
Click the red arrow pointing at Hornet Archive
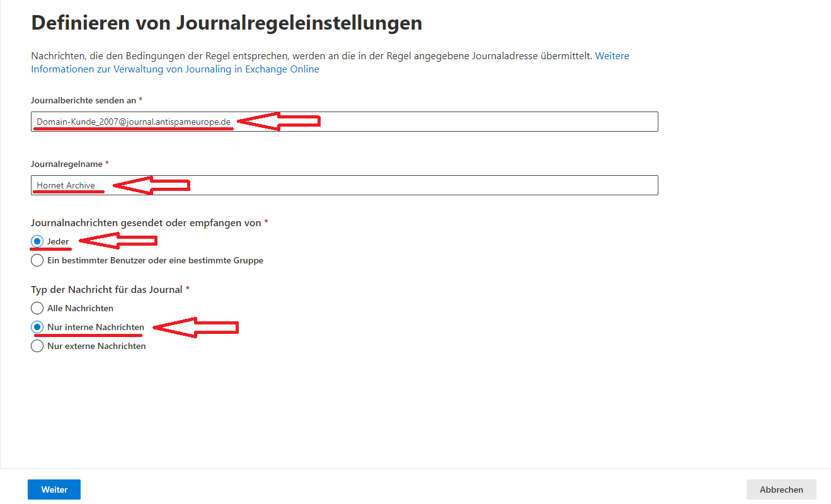coord(150,185)
